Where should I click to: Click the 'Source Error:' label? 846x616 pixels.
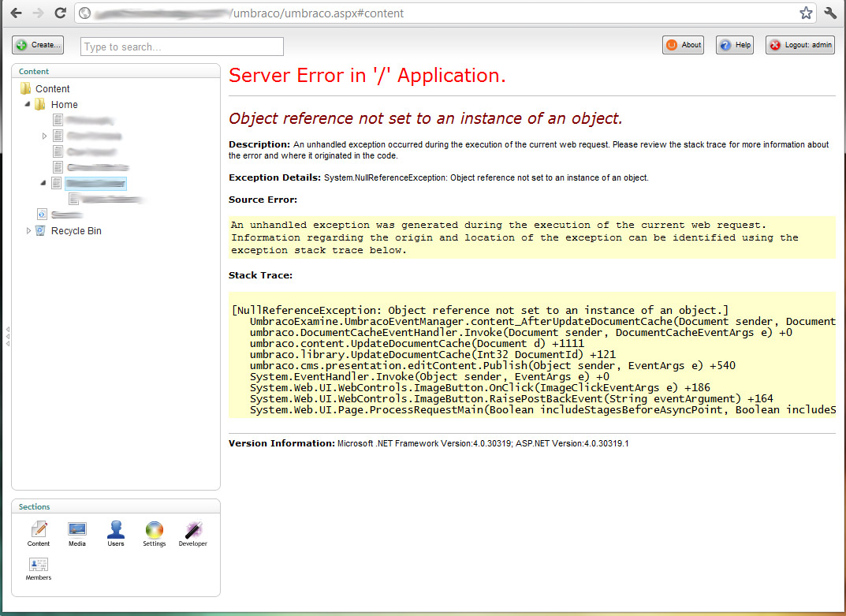pyautogui.click(x=263, y=200)
